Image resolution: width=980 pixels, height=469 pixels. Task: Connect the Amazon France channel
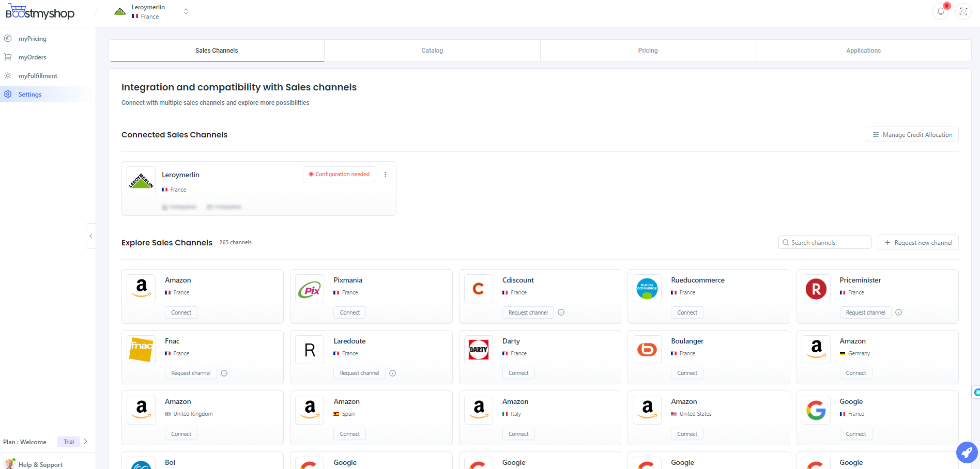181,312
